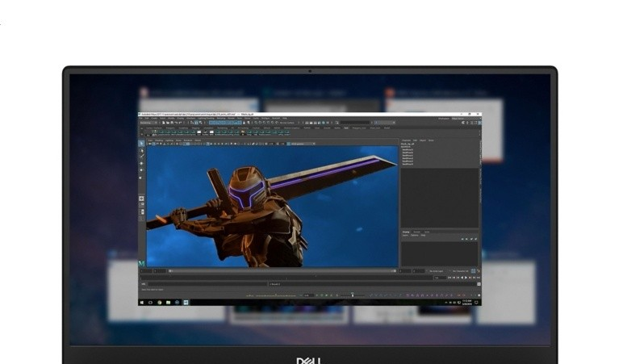The image size is (623, 364).
Task: Open the Windows Start button
Action: (142, 303)
